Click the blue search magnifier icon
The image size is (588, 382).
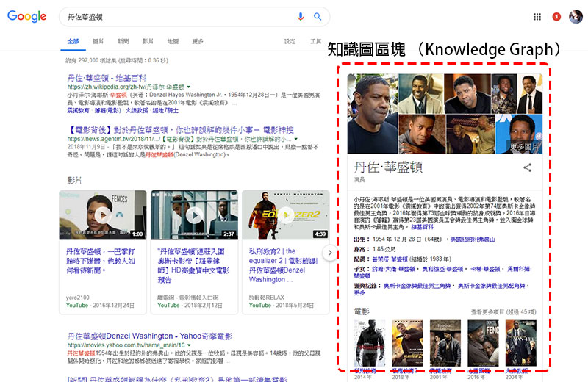tap(318, 16)
